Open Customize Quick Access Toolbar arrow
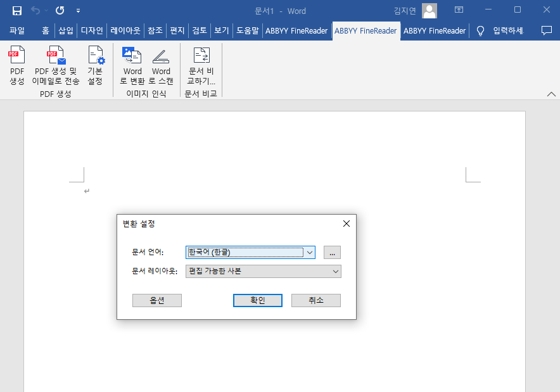This screenshot has width=560, height=392. pos(78,11)
